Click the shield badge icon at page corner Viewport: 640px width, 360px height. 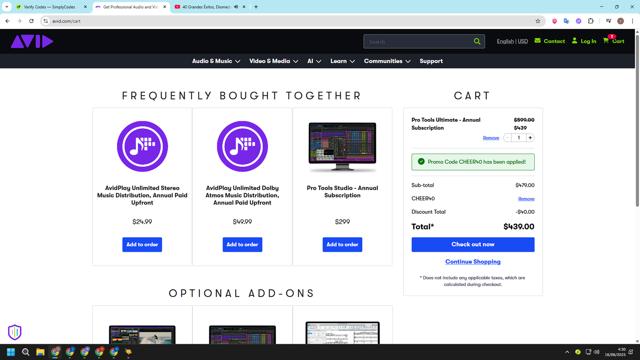pos(15,332)
